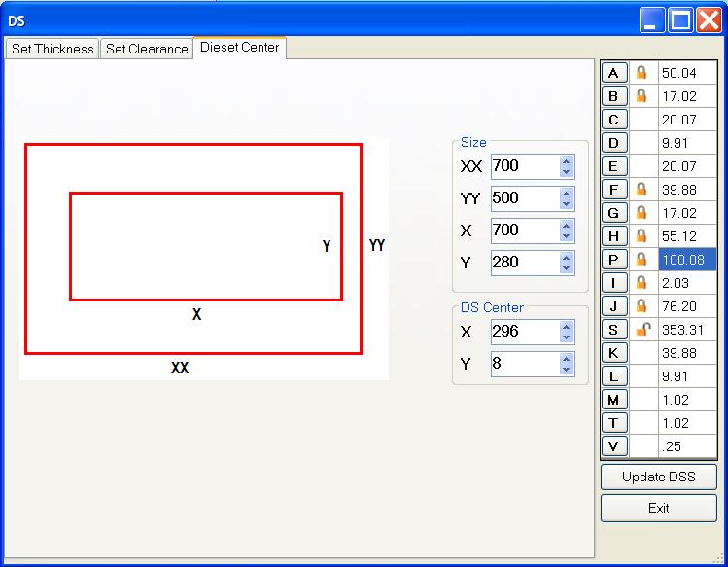Toggle the lock for parameter P
The height and width of the screenshot is (567, 728).
point(641,260)
